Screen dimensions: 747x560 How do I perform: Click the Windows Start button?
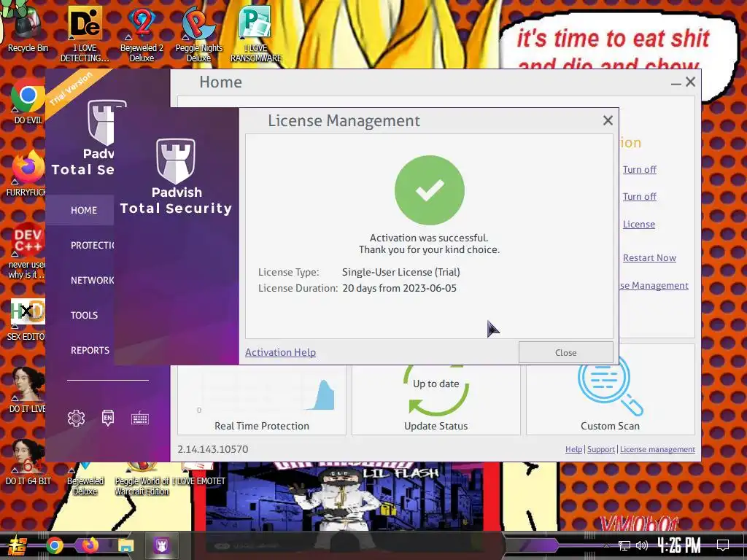coord(16,545)
